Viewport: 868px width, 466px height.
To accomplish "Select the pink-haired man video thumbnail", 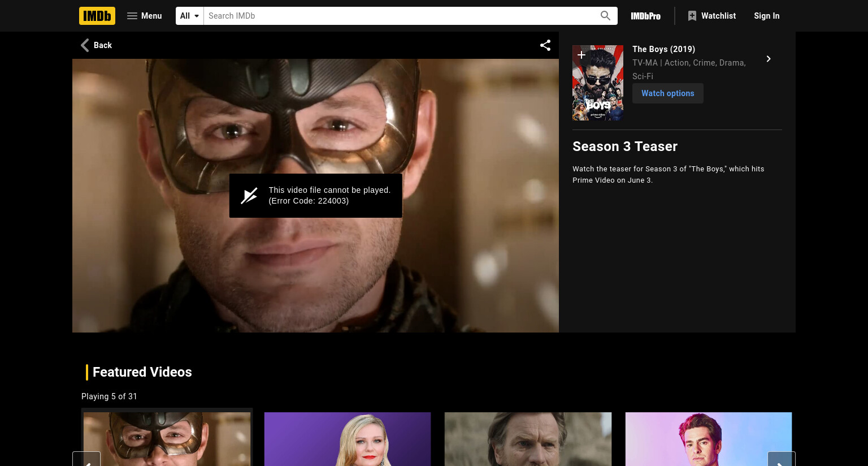I will [709, 439].
